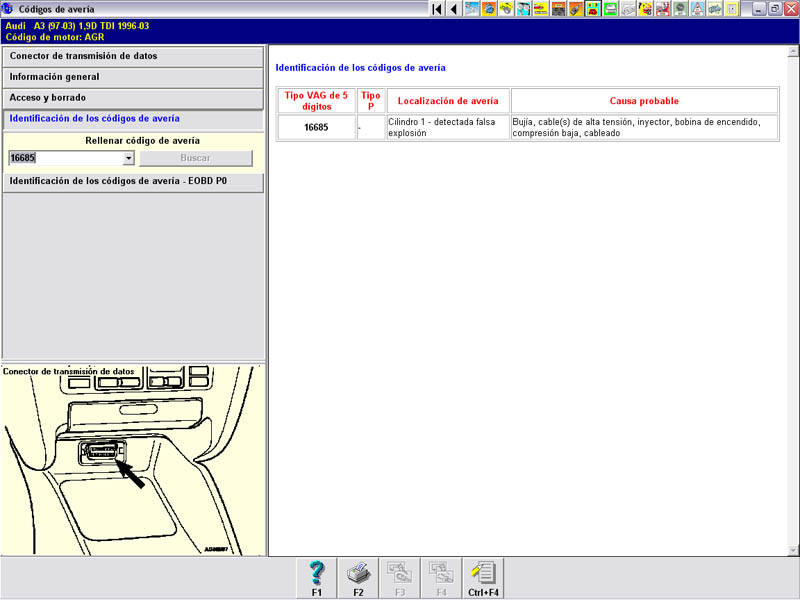Viewport: 800px width, 600px height.
Task: Open the yellow icon with checkered figure
Action: pyautogui.click(x=645, y=9)
